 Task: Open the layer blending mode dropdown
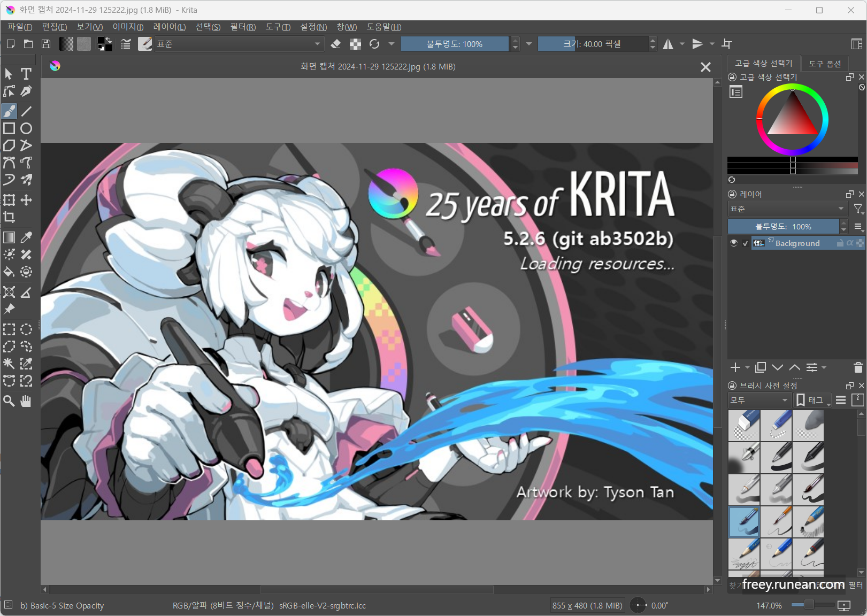tap(786, 209)
